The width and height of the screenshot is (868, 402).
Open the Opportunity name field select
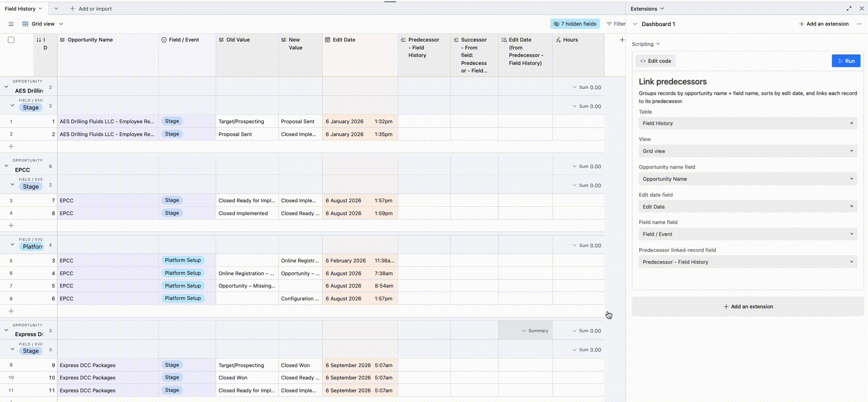click(748, 179)
